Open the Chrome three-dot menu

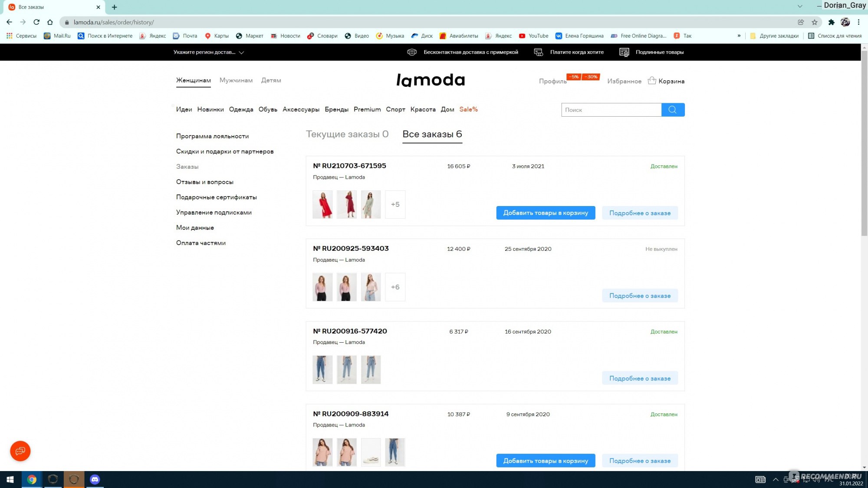click(858, 22)
